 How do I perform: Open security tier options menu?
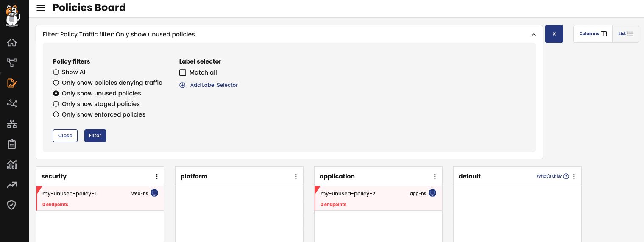(x=157, y=176)
